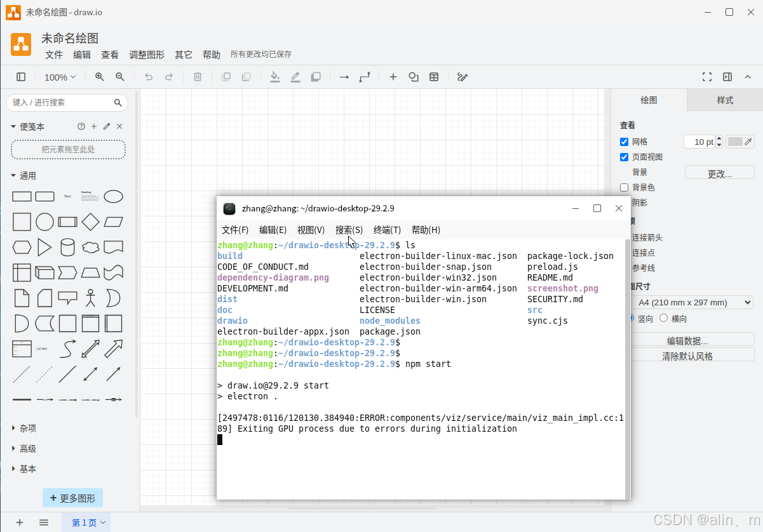Open the 调整图形 menu in draw.io
763x532 pixels.
[147, 55]
